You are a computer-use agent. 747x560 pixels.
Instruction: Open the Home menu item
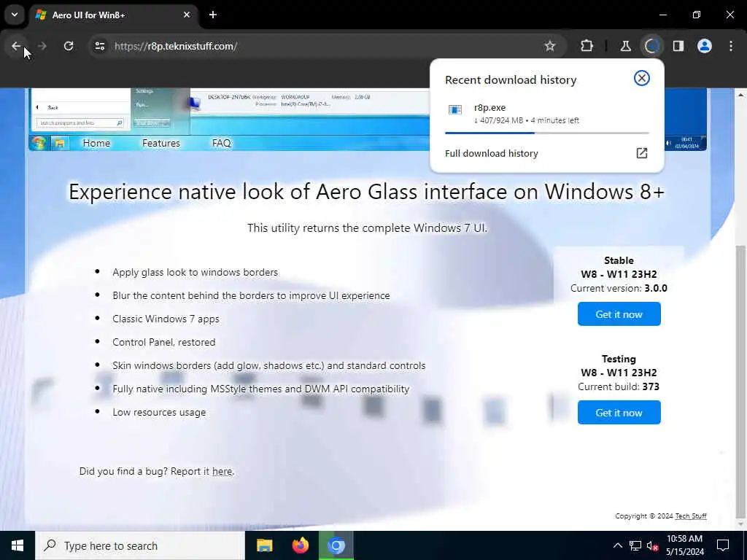click(96, 143)
